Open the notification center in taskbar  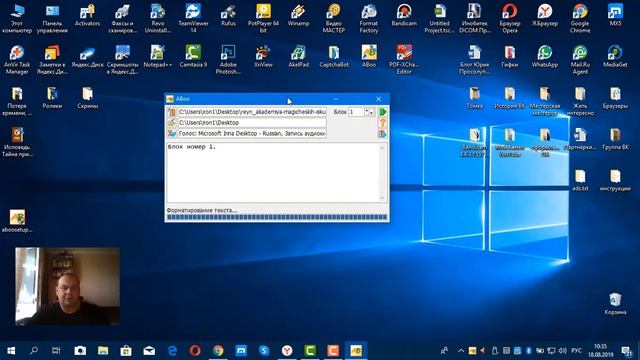coord(626,351)
